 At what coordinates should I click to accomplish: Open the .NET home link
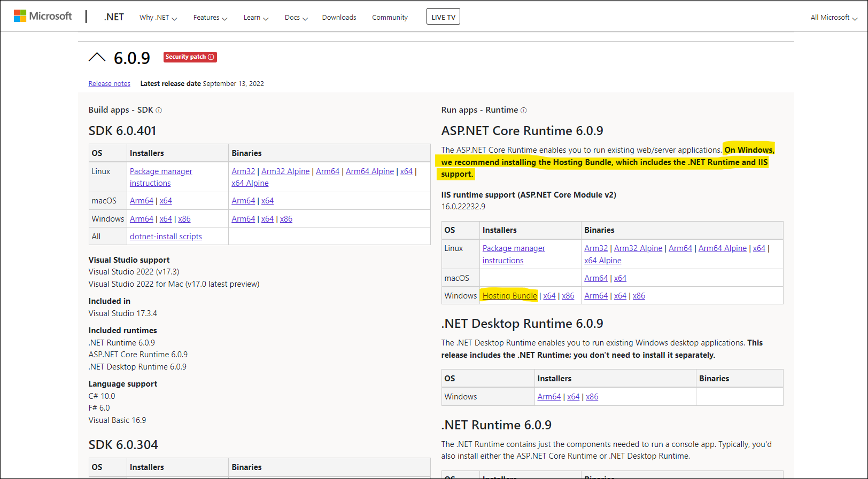click(114, 17)
